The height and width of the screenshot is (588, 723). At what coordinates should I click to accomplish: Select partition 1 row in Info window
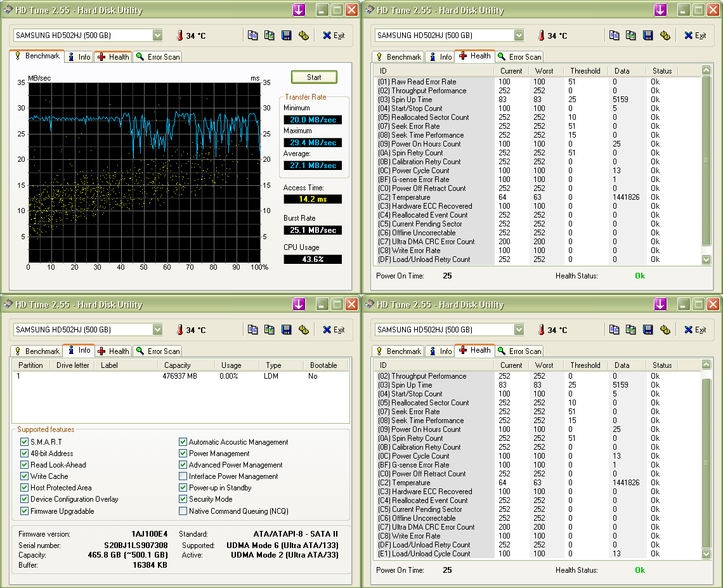(x=180, y=376)
